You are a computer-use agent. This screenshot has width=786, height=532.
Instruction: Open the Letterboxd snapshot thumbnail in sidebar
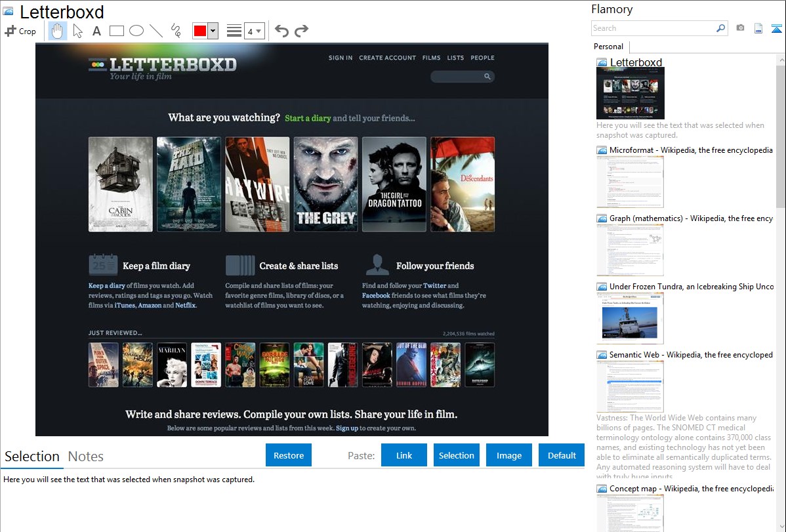pos(630,93)
